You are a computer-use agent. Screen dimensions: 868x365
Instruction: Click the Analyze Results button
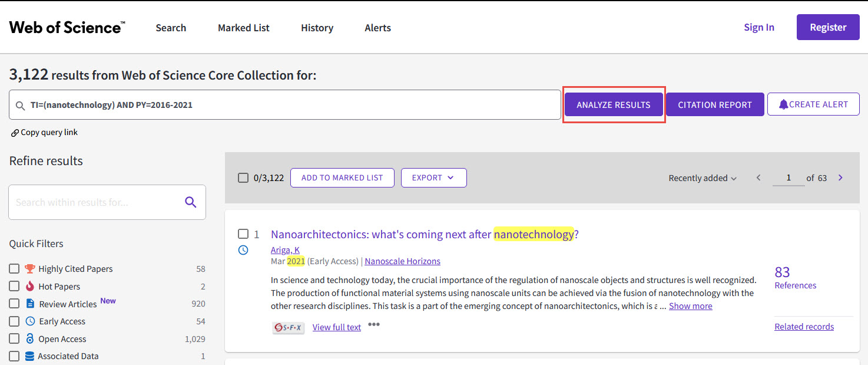pyautogui.click(x=614, y=104)
